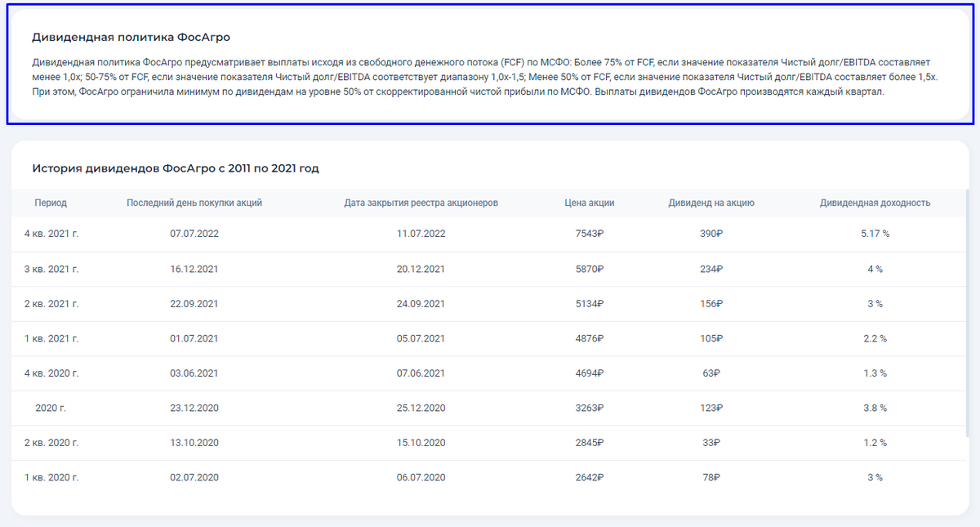Click the share price '3263₽'
The height and width of the screenshot is (527, 980).
tap(589, 408)
